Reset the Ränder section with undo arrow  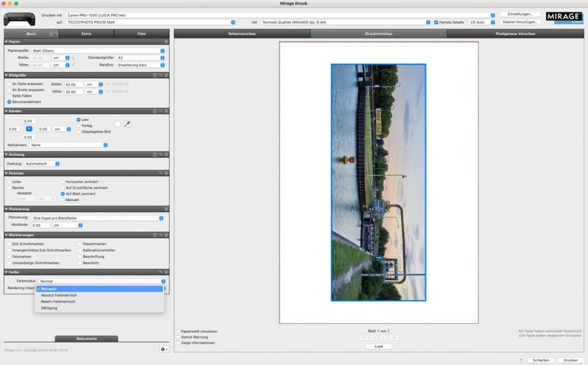[161, 111]
